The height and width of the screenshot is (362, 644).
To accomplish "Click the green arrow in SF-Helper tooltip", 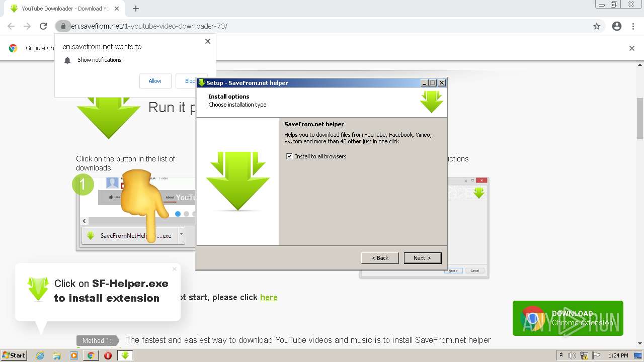I will pos(38,289).
